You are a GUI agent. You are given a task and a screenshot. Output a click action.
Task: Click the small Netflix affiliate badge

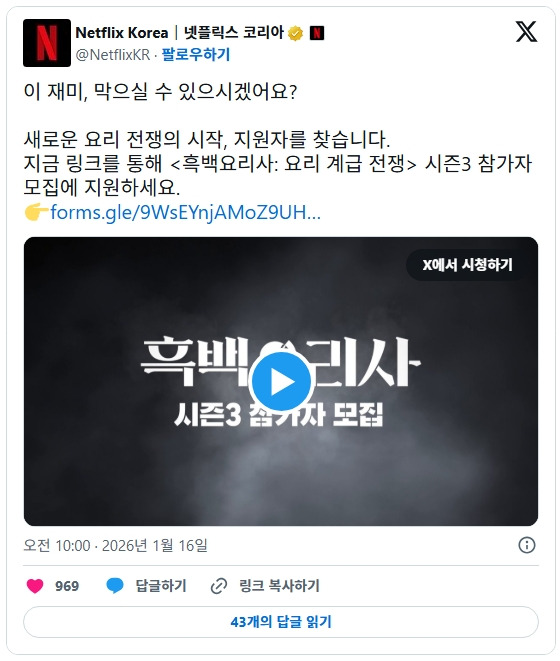317,33
